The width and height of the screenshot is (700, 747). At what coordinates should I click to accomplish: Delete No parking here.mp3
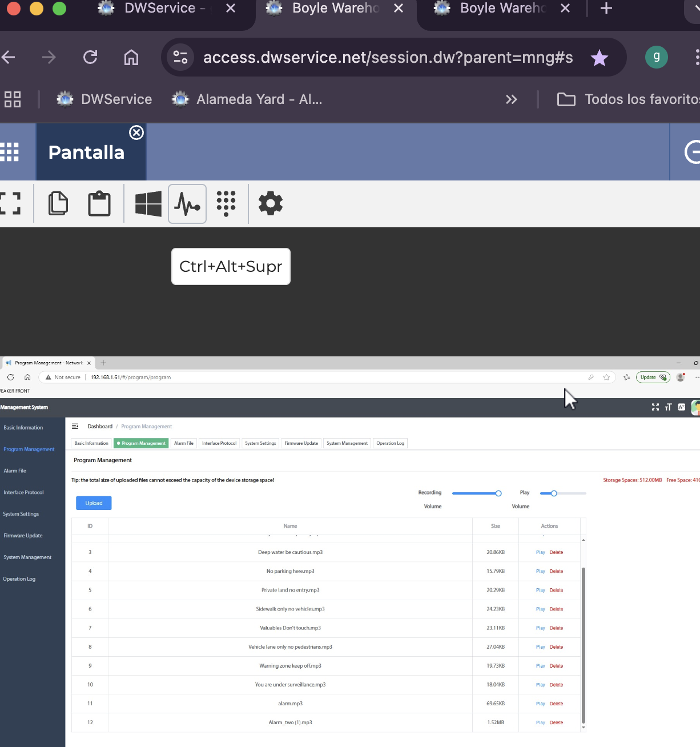pos(557,571)
